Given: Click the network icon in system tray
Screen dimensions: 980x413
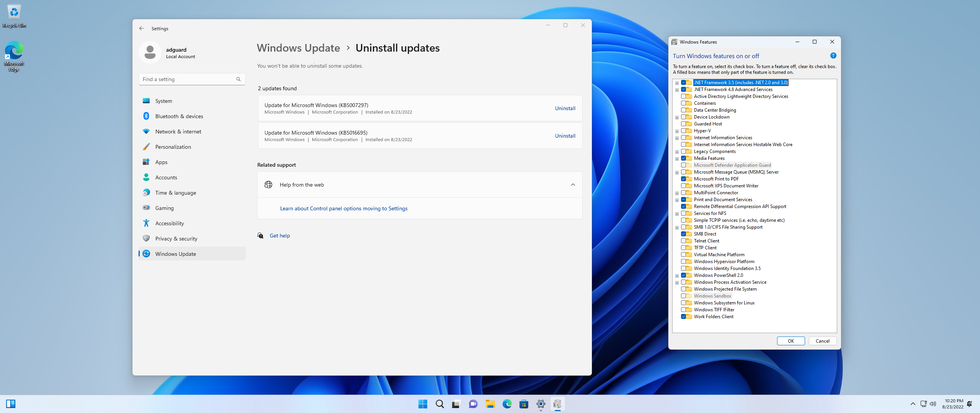Looking at the screenshot, I should [924, 404].
